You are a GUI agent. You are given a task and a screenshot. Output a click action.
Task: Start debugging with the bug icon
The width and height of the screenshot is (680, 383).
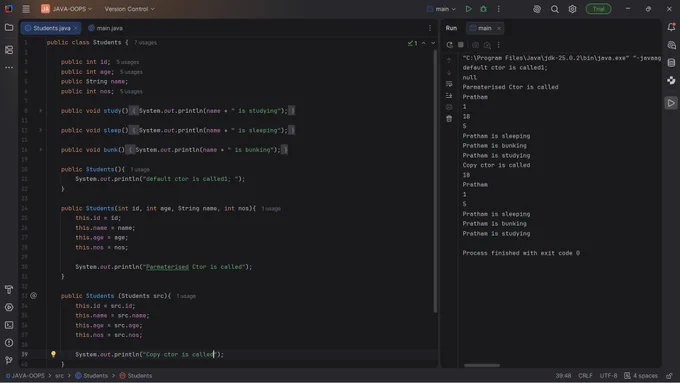pos(484,9)
